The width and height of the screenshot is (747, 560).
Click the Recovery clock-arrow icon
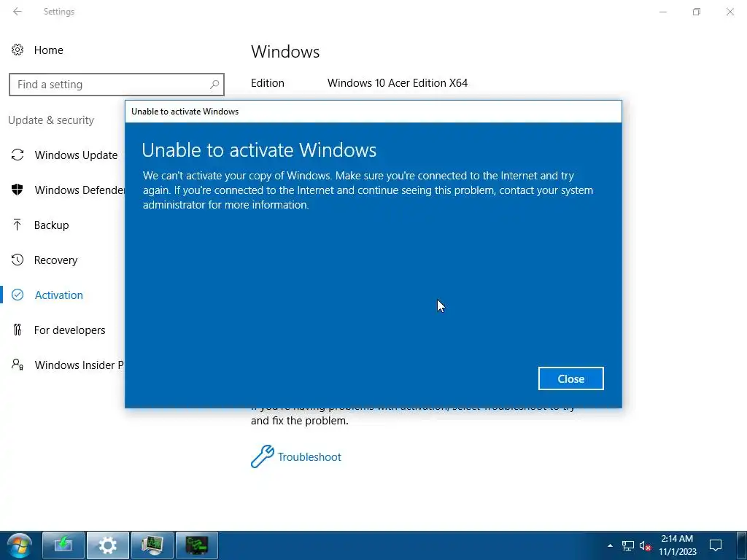coord(18,260)
